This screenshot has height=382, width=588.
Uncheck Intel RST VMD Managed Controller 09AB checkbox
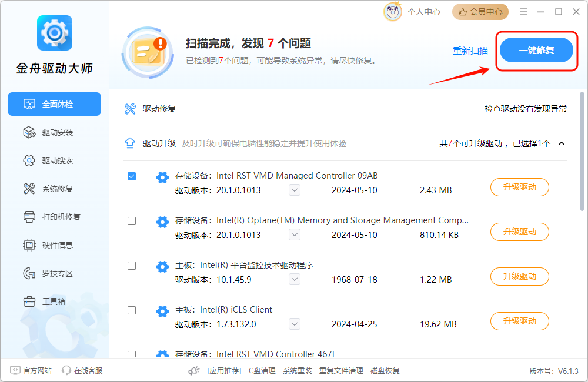click(132, 176)
